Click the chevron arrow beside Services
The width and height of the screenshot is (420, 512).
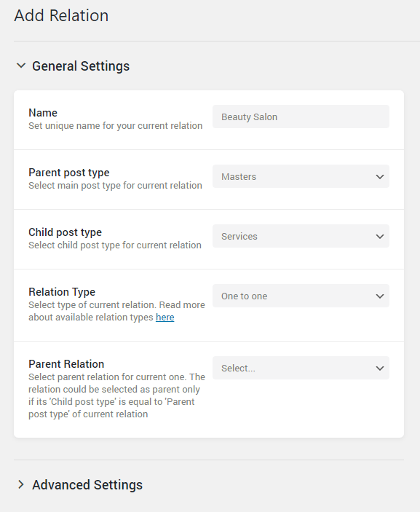380,237
